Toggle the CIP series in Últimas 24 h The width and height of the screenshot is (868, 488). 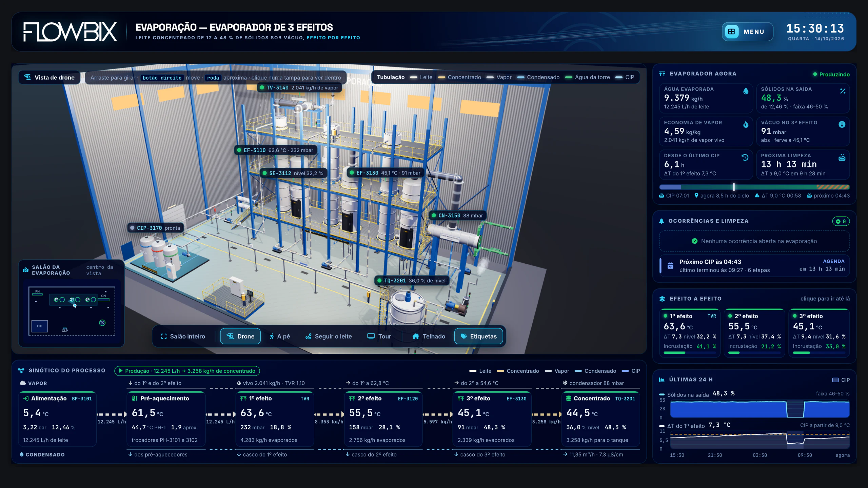[841, 380]
